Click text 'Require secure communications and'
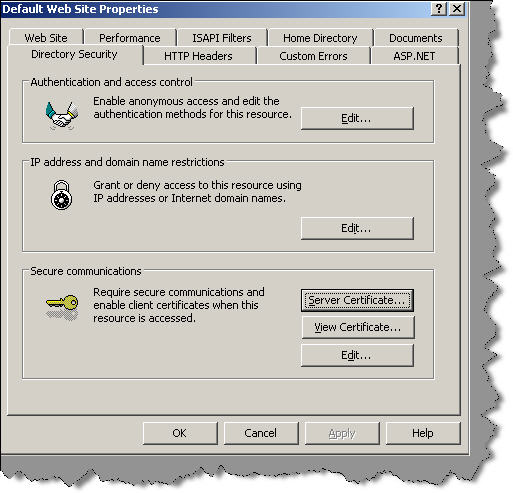Image resolution: width=513 pixels, height=493 pixels. click(179, 292)
